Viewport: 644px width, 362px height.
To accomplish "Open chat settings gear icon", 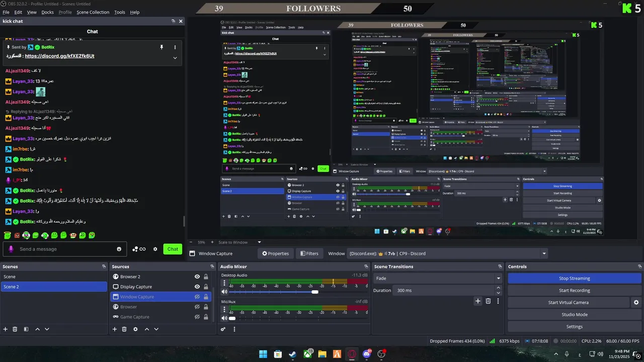I will click(155, 249).
